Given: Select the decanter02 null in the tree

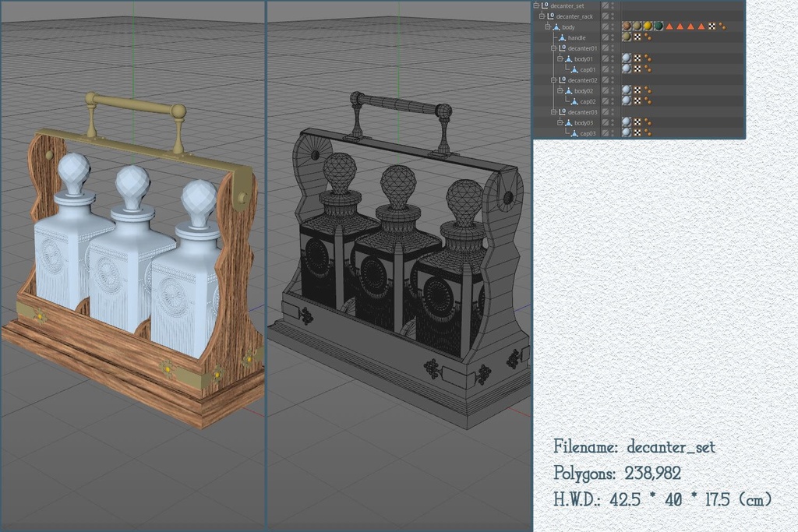Looking at the screenshot, I should [583, 80].
